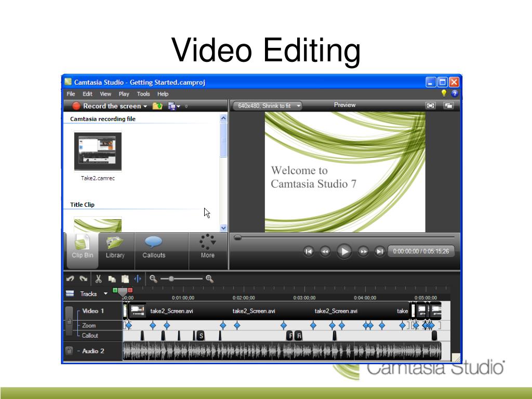Click the Paste icon in timeline toolbar
Viewport: 532px width, 399px height.
125,278
